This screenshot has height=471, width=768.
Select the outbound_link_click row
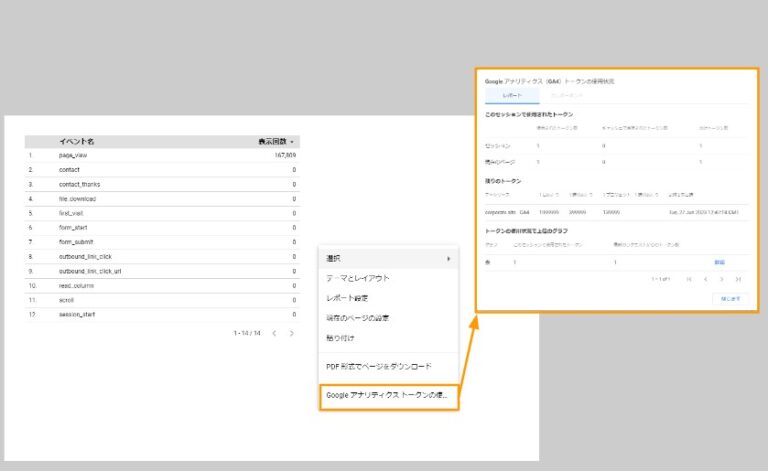click(x=162, y=257)
